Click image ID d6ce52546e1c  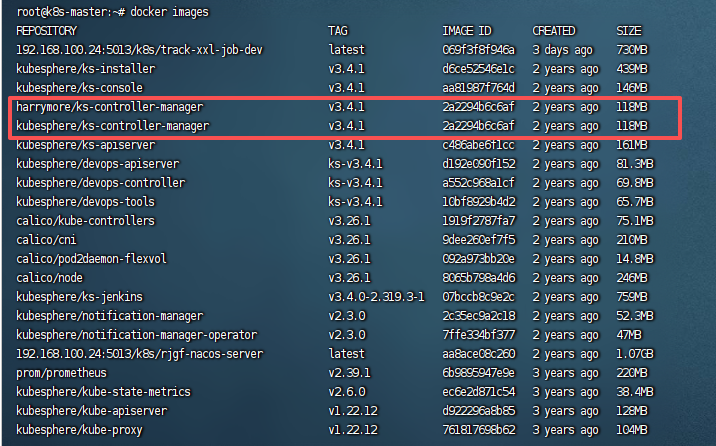click(x=478, y=69)
